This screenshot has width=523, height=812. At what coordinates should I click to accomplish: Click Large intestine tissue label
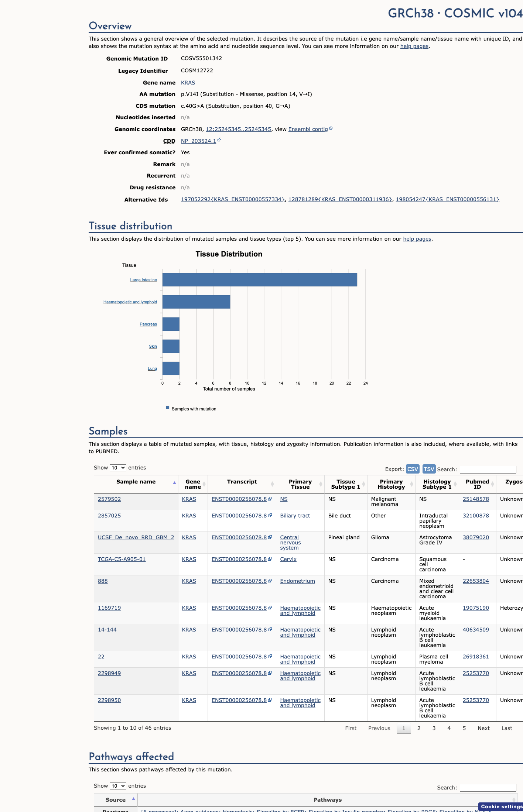pyautogui.click(x=143, y=280)
